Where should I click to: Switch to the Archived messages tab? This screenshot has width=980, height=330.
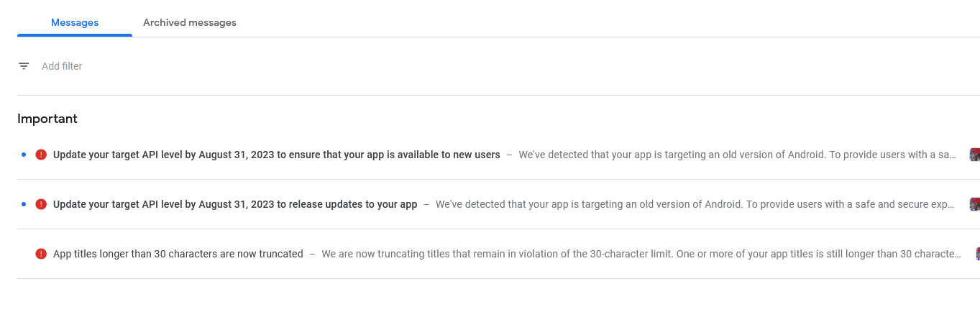pyautogui.click(x=190, y=22)
